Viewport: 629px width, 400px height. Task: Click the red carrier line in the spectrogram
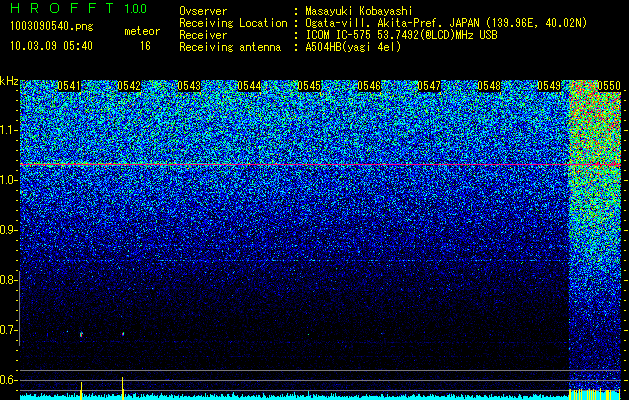coord(321,164)
